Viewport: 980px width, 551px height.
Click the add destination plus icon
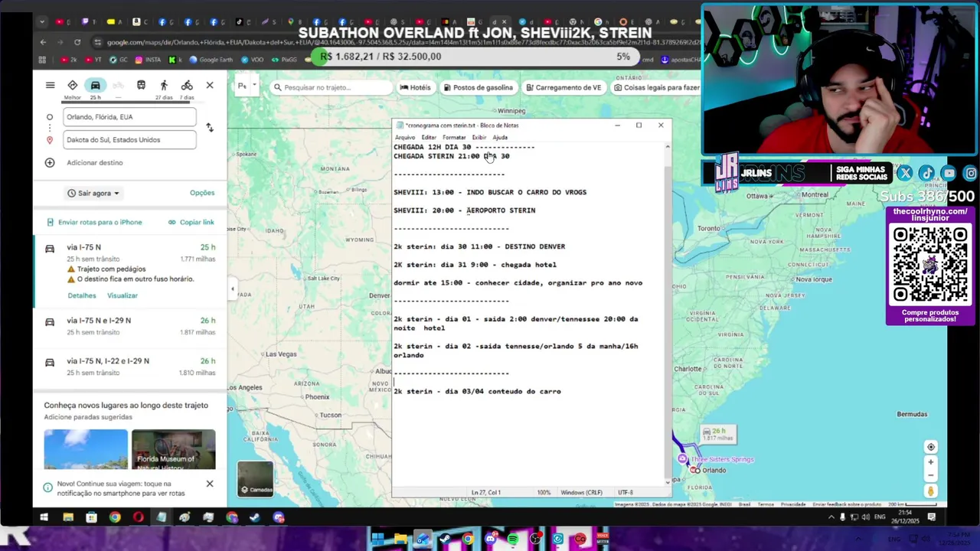pyautogui.click(x=50, y=162)
